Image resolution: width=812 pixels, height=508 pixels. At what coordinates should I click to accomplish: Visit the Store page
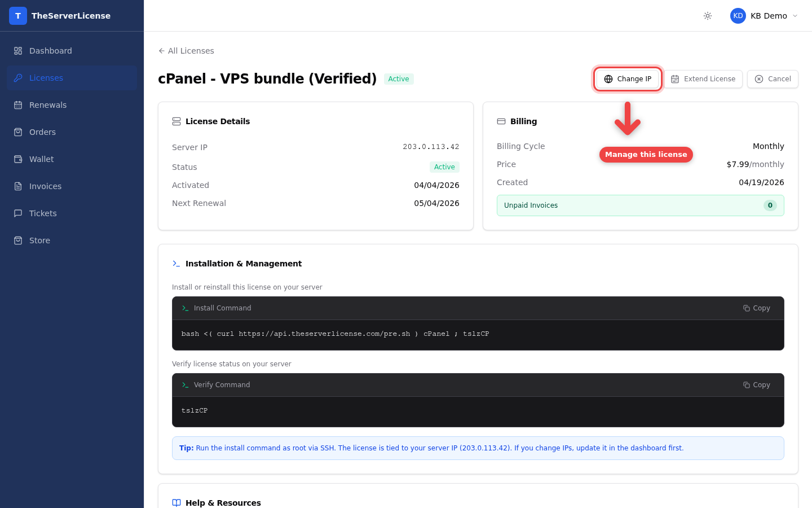coord(72,240)
